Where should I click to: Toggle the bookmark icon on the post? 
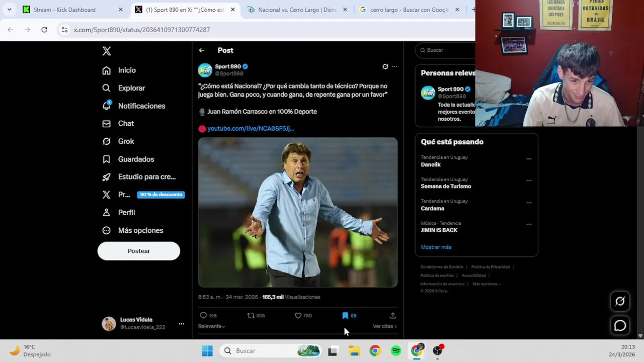click(x=345, y=315)
